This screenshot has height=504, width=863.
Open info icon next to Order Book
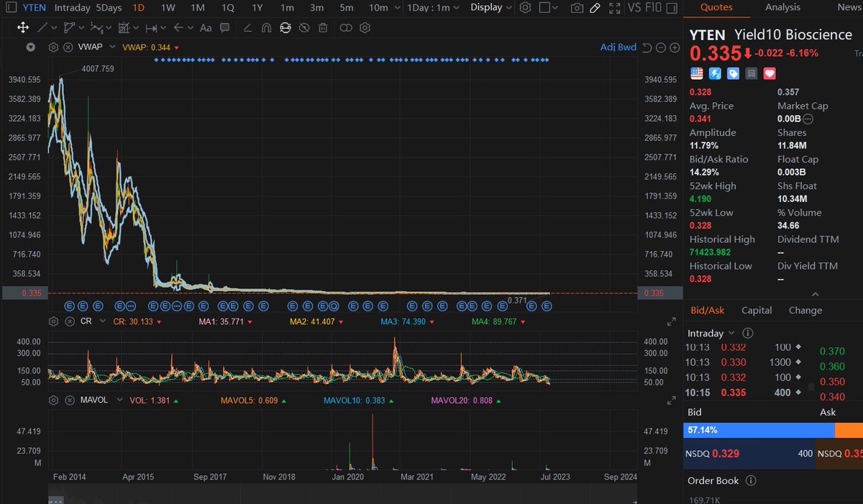pyautogui.click(x=751, y=481)
